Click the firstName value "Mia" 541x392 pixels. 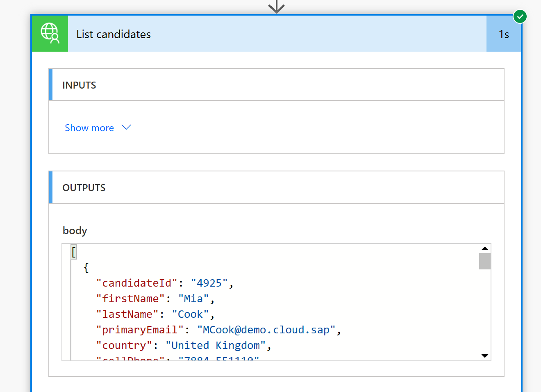point(193,299)
